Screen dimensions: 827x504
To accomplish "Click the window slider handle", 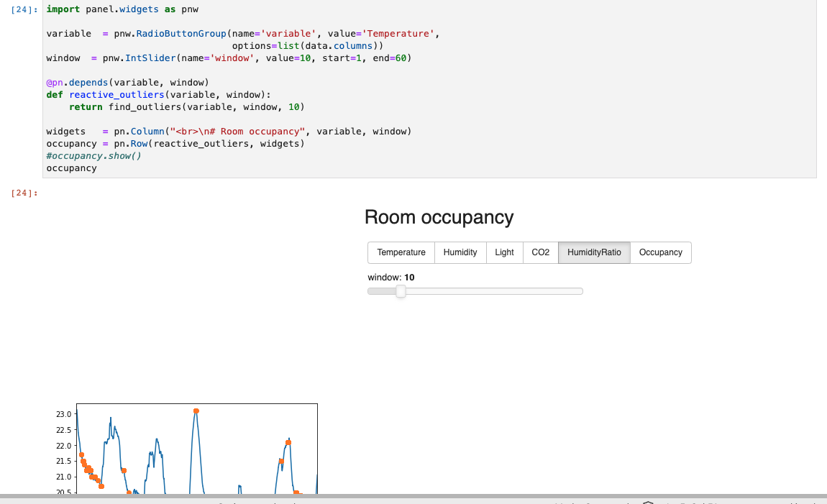I will (401, 290).
